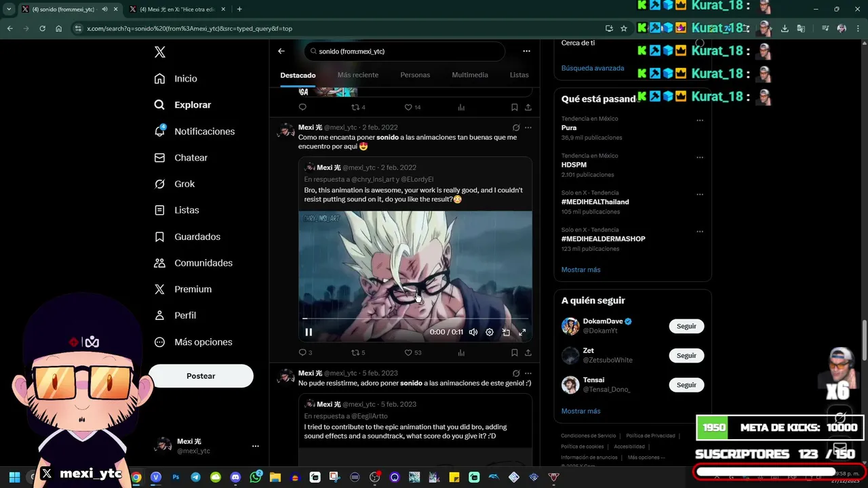Screen dimensions: 868x488
Task: Bookmark the post with 53 likes
Action: click(514, 352)
